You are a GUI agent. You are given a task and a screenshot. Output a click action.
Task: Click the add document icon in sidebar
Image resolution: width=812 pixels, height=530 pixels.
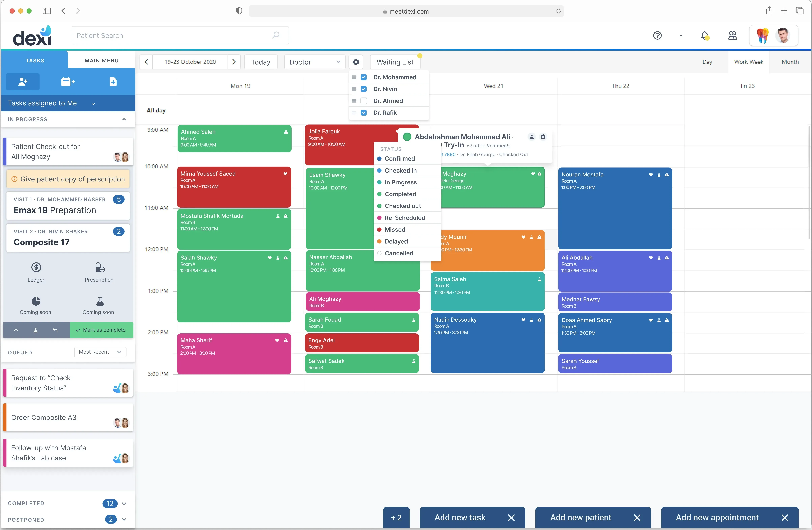[x=113, y=82]
